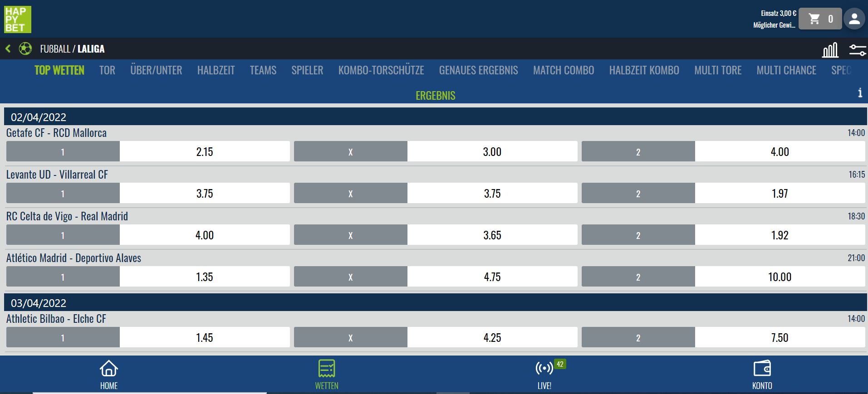
Task: Open Atlético Madrid - Deportivo Alaves match
Action: click(74, 258)
